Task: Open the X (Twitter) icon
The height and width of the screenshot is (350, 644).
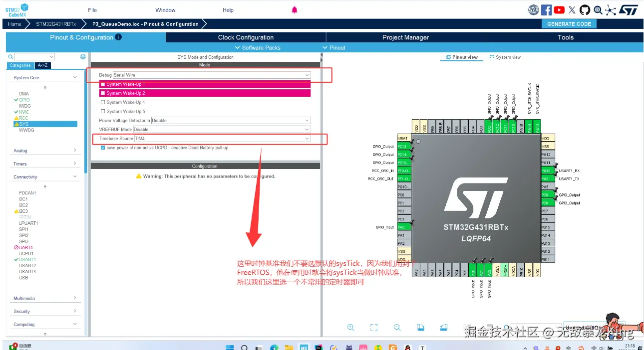Action: [x=572, y=10]
